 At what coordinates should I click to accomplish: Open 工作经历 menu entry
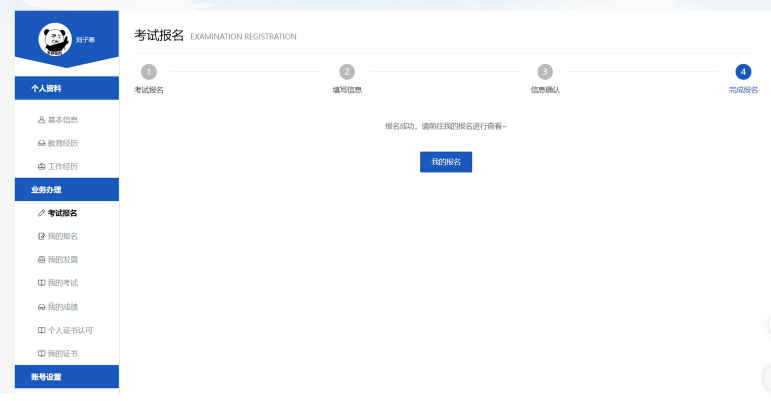pyautogui.click(x=62, y=167)
